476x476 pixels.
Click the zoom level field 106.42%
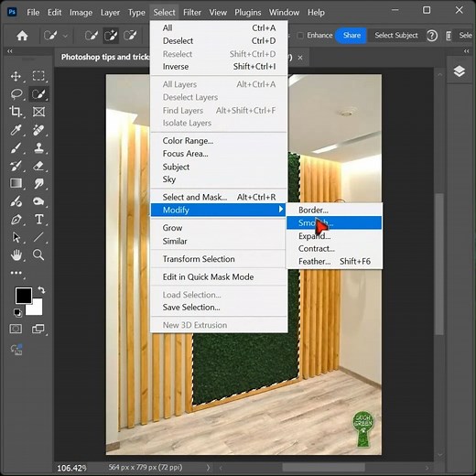coord(72,468)
